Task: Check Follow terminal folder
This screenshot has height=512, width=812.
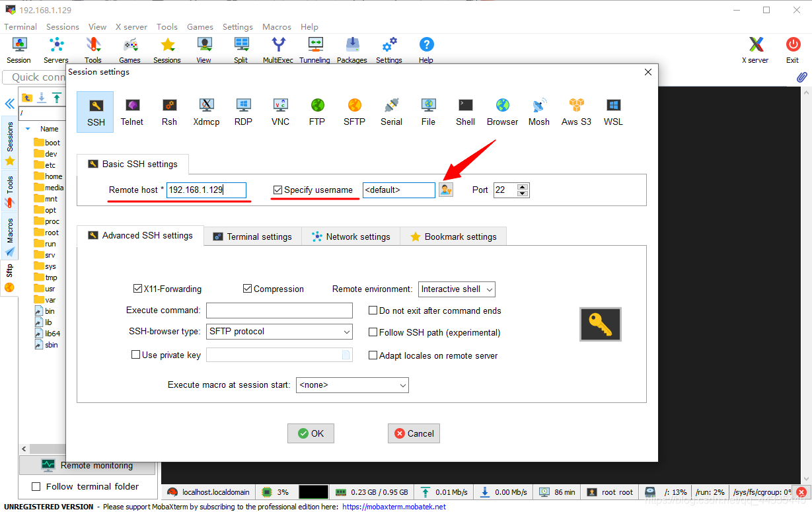Action: 36,487
